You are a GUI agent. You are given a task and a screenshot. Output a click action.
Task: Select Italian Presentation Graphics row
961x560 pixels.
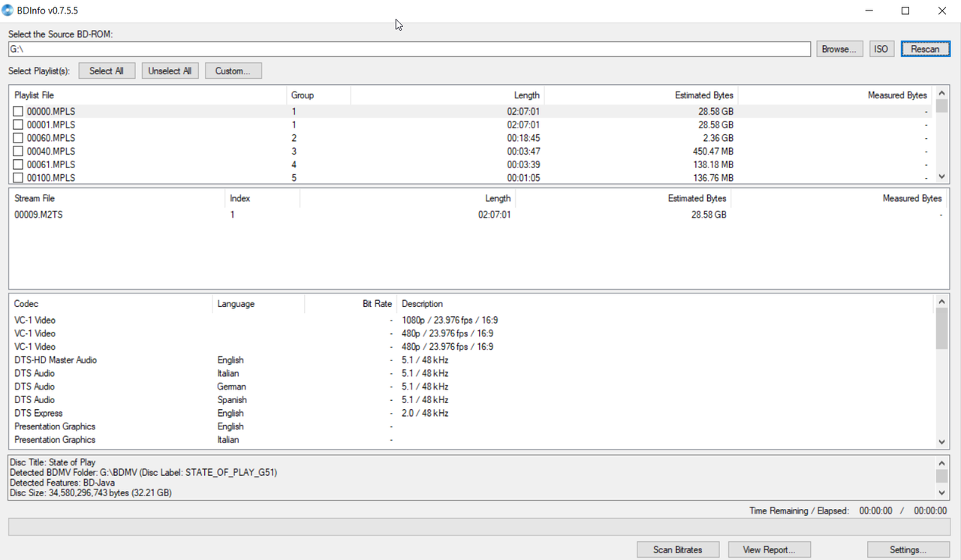point(471,440)
